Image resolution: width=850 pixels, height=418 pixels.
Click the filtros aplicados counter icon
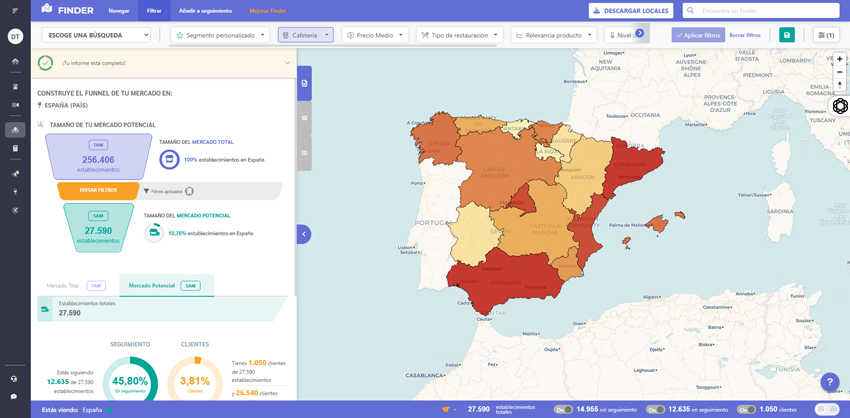click(189, 191)
